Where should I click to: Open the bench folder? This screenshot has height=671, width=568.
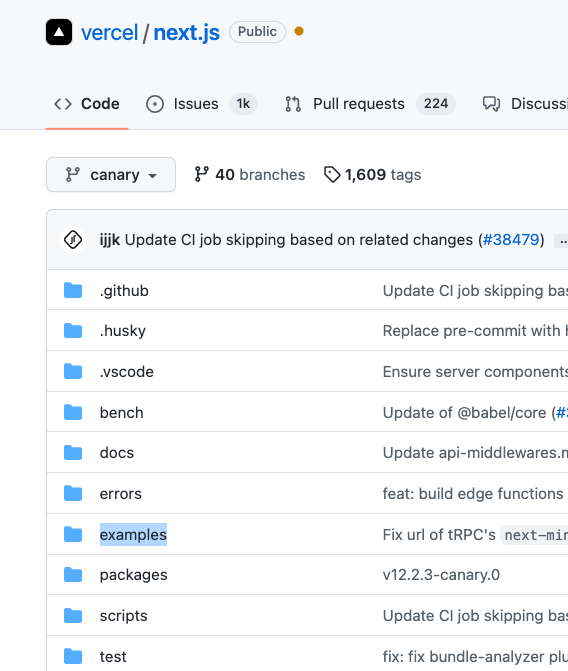[x=122, y=413]
